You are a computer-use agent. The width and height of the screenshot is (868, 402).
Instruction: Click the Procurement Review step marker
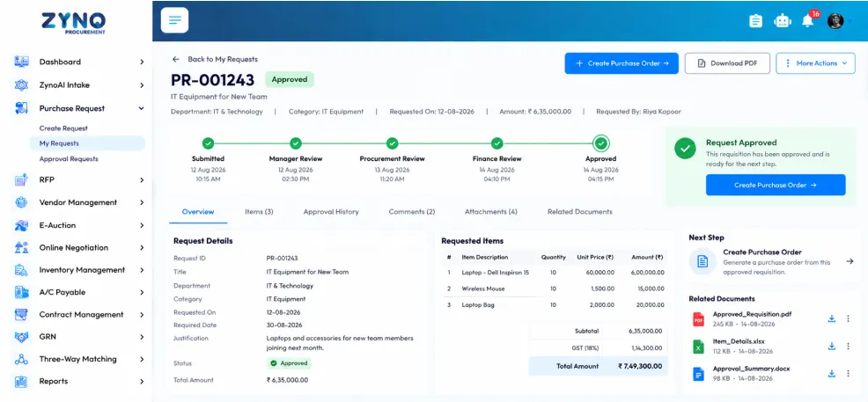tap(392, 143)
